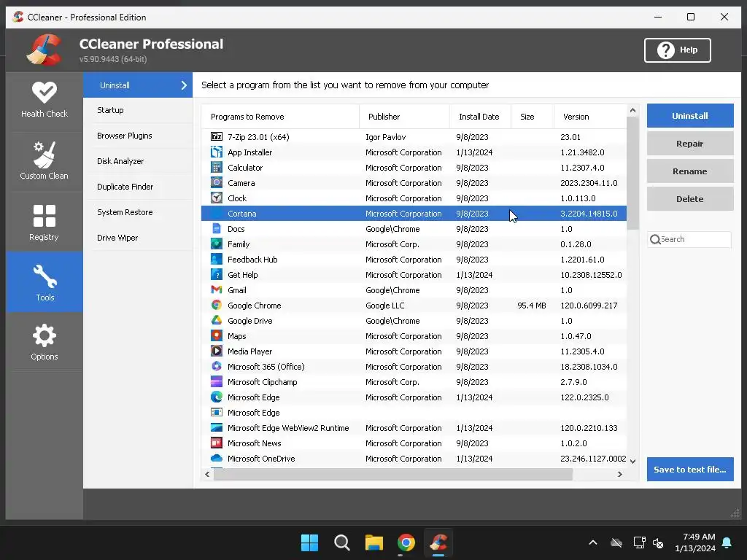The image size is (747, 560).
Task: Open Chrome from the taskbar
Action: (x=406, y=542)
